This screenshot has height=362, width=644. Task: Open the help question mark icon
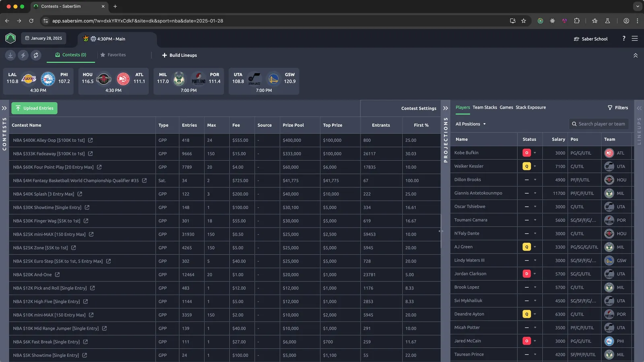click(x=624, y=38)
